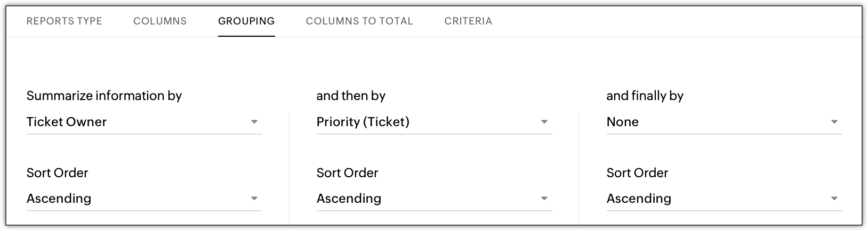Click the arrow beside Priority (Ticket)
Image resolution: width=868 pixels, height=231 pixels.
544,122
